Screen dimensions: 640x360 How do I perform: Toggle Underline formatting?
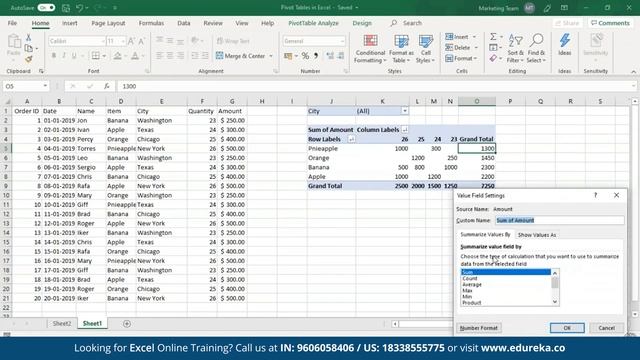74,56
